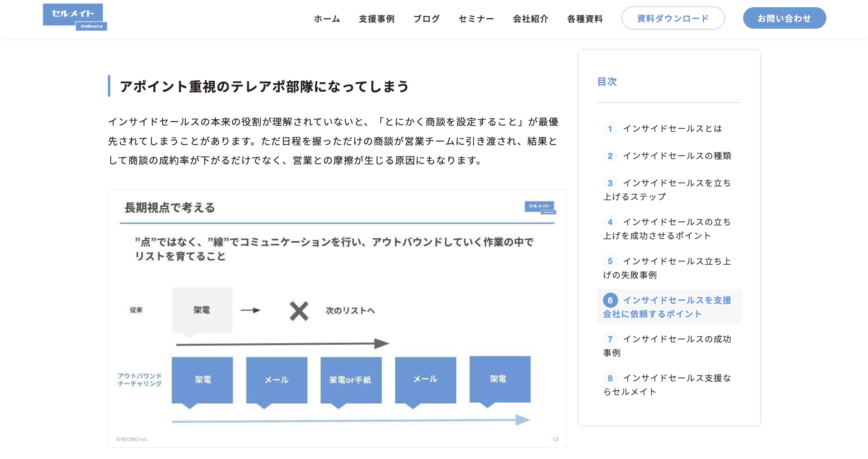Viewport: 868px width, 459px height.
Task: Click the お問い合わせ button
Action: click(x=784, y=18)
